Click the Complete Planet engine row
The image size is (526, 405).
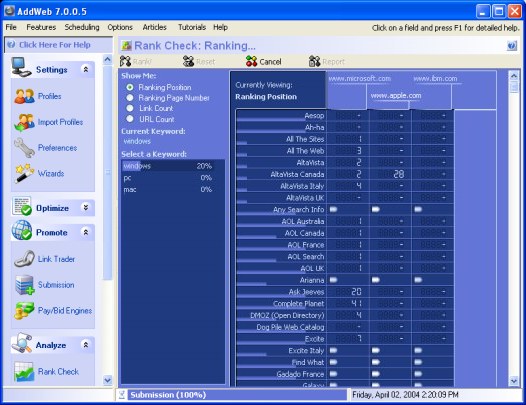[x=345, y=303]
